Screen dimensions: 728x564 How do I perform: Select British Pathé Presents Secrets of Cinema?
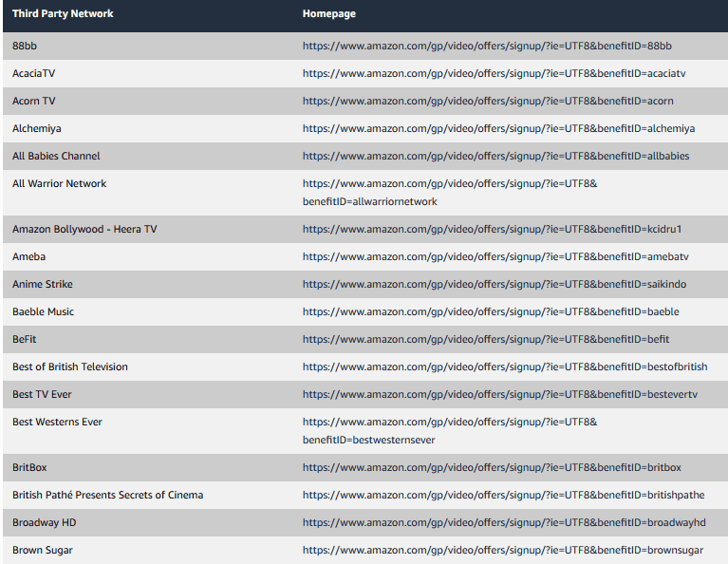(107, 495)
